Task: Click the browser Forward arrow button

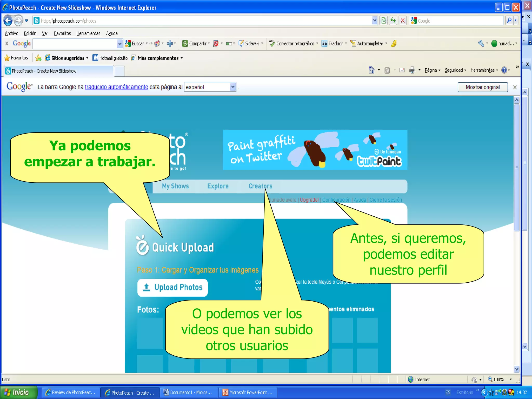Action: coord(18,21)
